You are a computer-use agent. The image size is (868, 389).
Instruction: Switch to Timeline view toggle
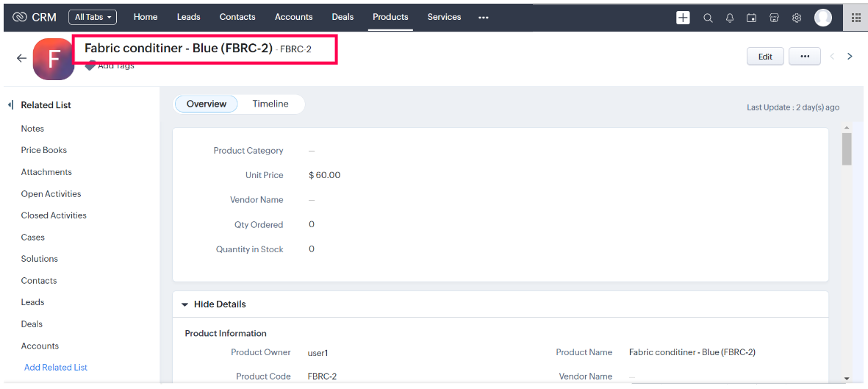(270, 104)
